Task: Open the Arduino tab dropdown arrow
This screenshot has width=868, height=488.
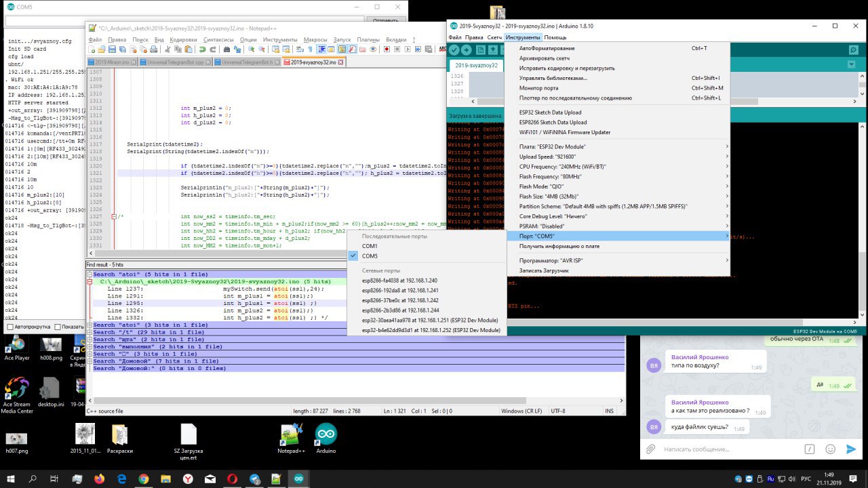Action: pyautogui.click(x=851, y=64)
